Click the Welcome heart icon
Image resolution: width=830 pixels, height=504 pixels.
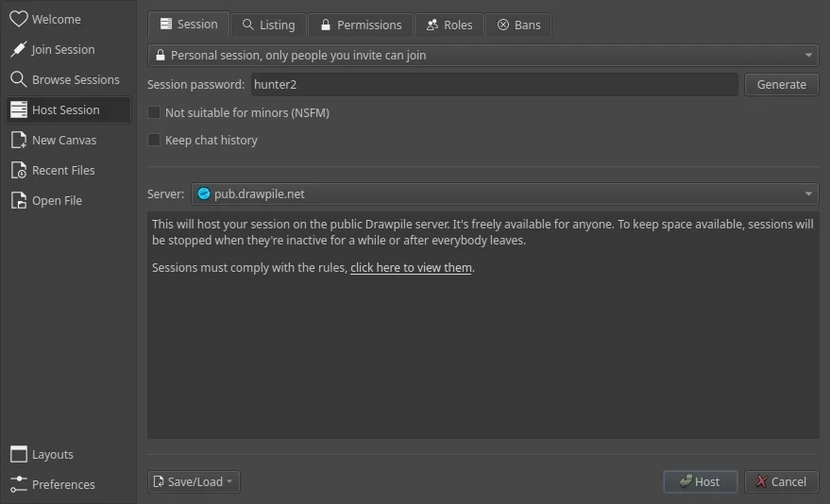coord(19,19)
